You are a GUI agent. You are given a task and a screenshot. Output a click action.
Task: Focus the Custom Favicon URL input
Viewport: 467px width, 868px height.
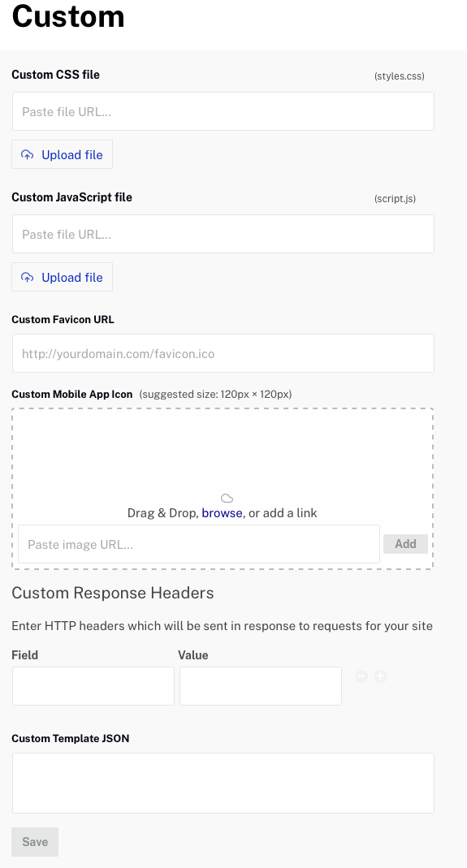coord(223,353)
